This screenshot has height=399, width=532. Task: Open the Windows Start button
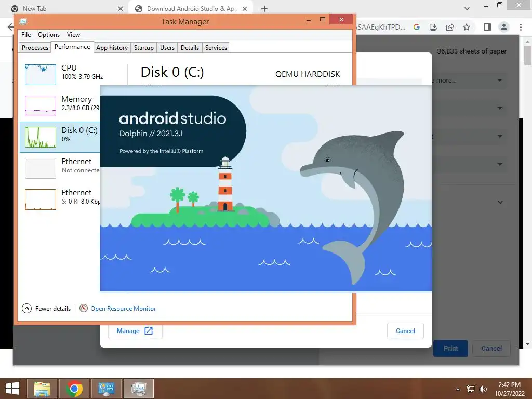point(12,389)
